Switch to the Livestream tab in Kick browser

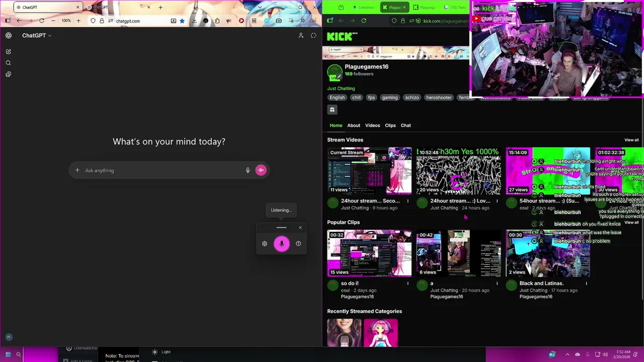[363, 7]
